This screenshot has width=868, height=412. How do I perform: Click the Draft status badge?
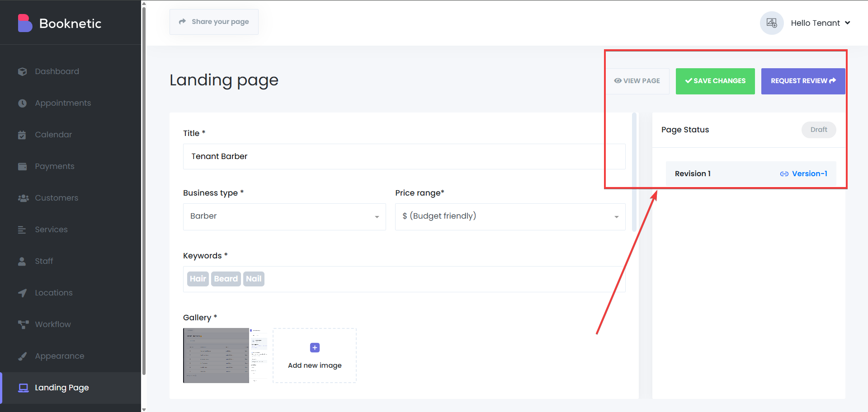tap(819, 130)
